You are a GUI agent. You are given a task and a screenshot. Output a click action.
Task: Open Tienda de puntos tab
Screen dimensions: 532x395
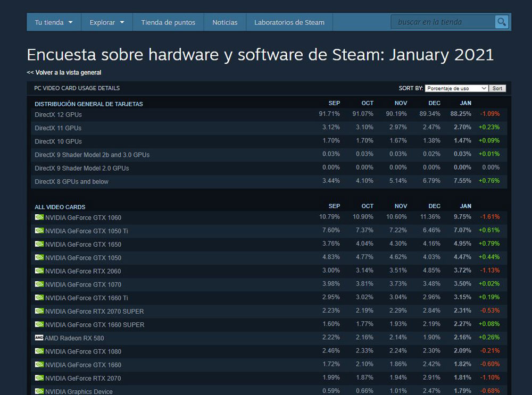pos(168,22)
